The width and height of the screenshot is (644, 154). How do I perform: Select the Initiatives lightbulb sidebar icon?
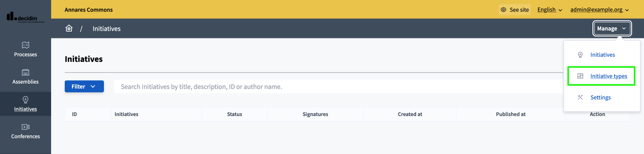click(x=26, y=100)
